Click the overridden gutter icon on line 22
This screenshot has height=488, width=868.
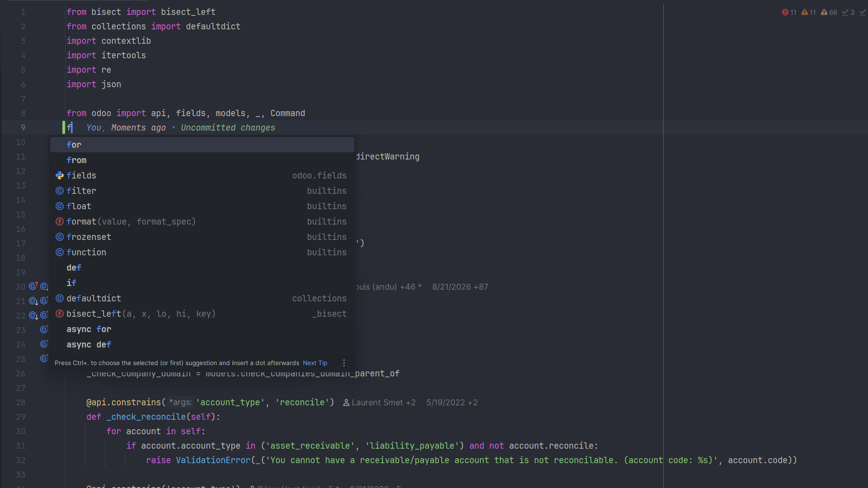[x=33, y=315]
